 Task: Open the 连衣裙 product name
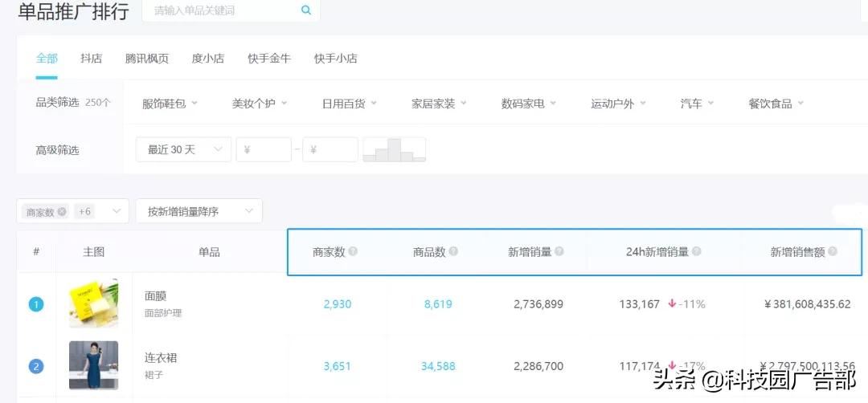[161, 358]
